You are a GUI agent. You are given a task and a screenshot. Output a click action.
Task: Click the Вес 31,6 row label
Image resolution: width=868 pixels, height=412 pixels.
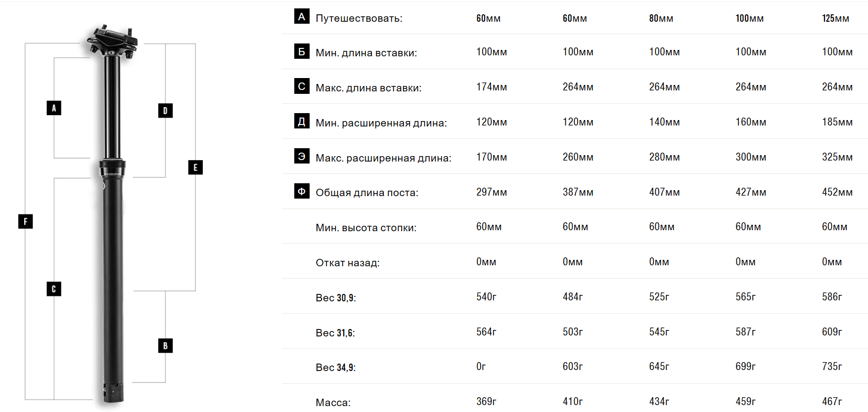[335, 333]
